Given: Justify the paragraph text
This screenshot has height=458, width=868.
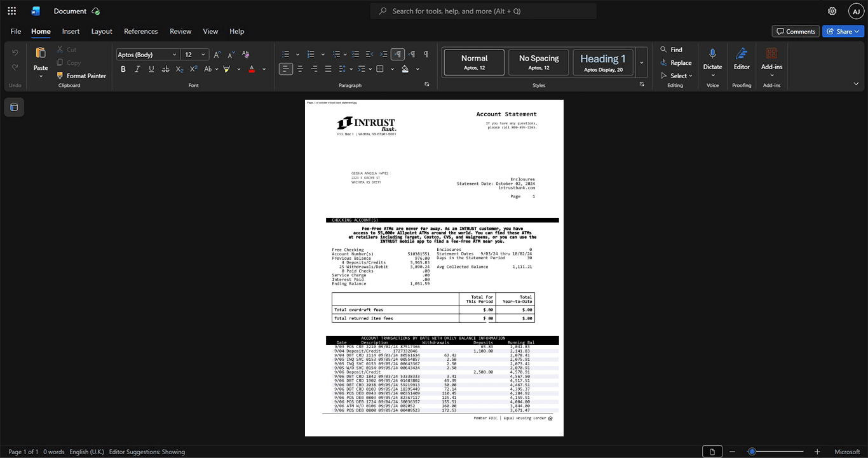Looking at the screenshot, I should pos(328,69).
